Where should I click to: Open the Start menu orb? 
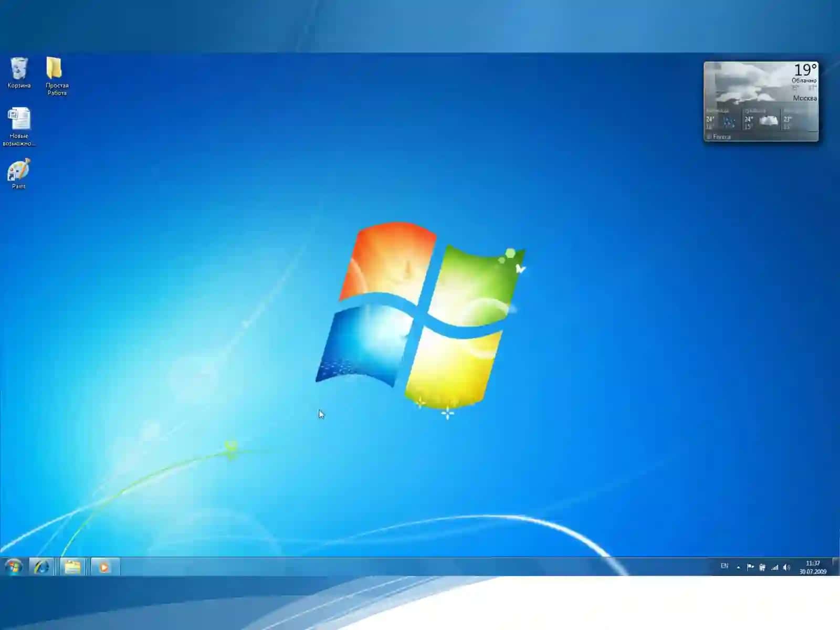[14, 567]
